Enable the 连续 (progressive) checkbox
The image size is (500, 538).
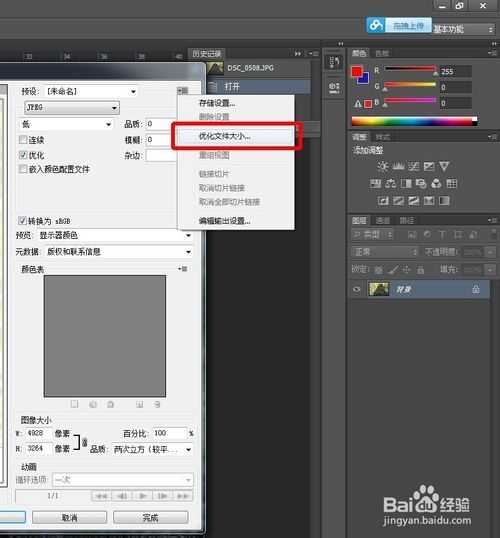[23, 140]
